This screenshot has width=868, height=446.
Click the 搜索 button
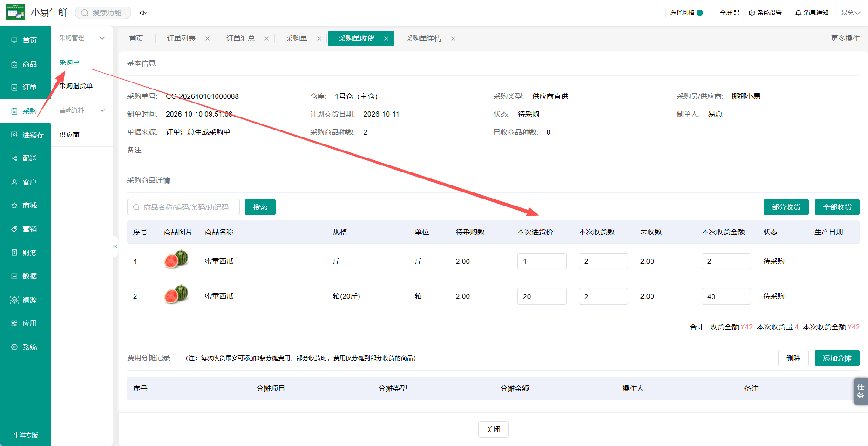click(x=260, y=207)
